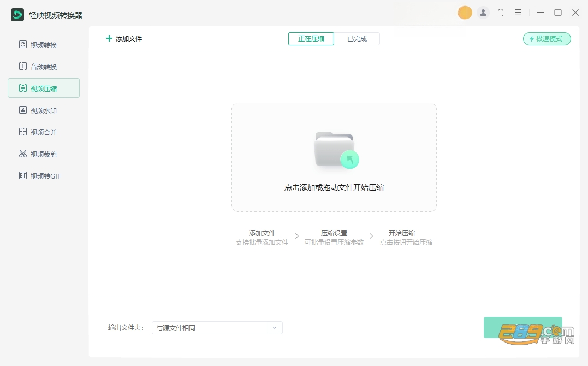588x366 pixels.
Task: Click the 添加文件 step label
Action: (x=262, y=233)
